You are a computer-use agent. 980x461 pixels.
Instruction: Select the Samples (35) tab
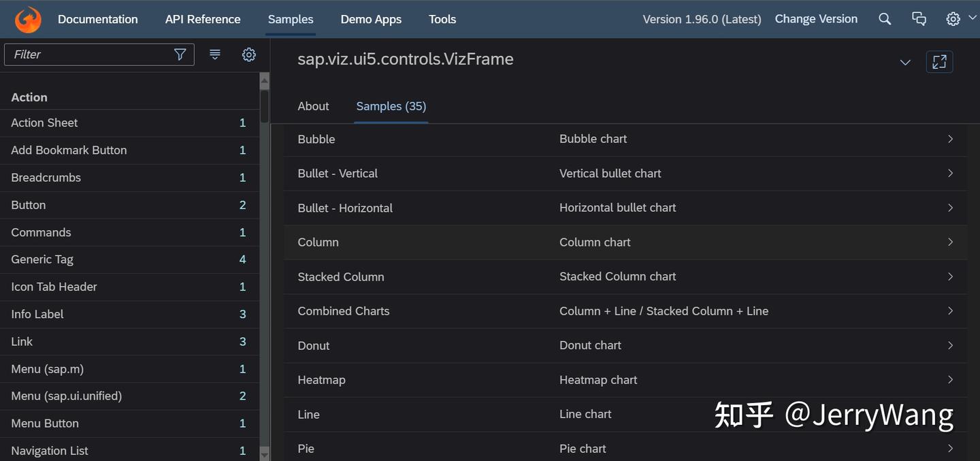[x=391, y=106]
